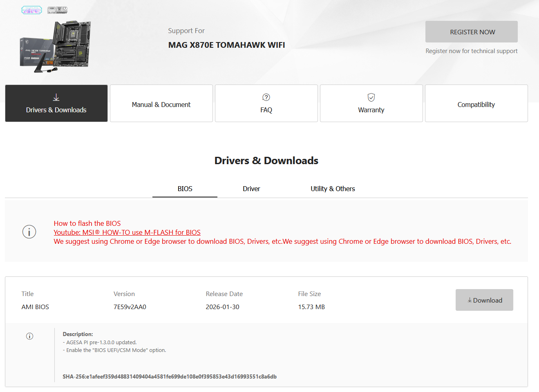Click the MAG X870E TOMAHAWK WIFI product title

[x=227, y=45]
